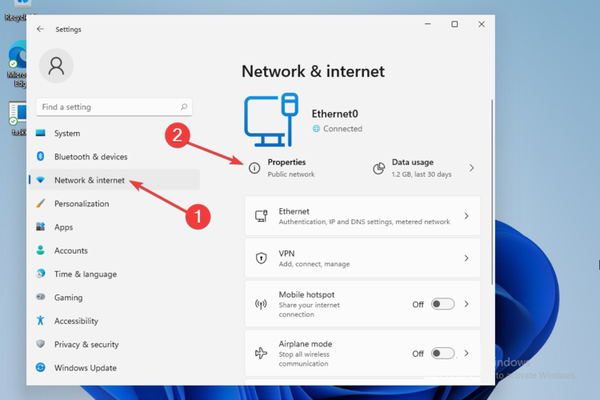Click the Mobile hotspot signal icon

[261, 303]
